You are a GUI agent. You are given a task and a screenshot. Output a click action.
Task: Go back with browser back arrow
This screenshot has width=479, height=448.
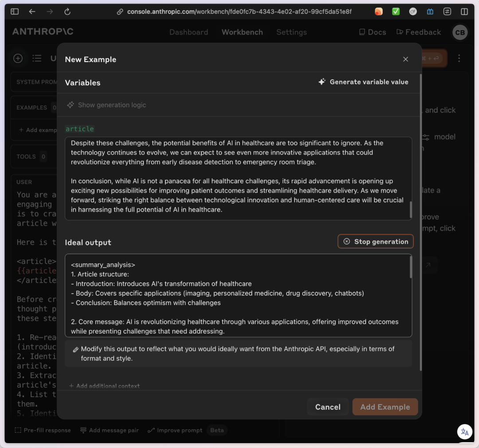click(x=32, y=12)
